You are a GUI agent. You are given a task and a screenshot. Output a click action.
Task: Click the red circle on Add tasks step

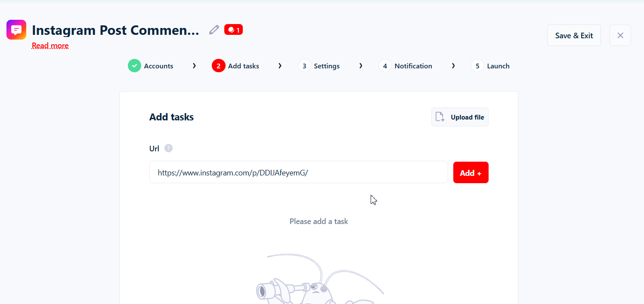(218, 65)
